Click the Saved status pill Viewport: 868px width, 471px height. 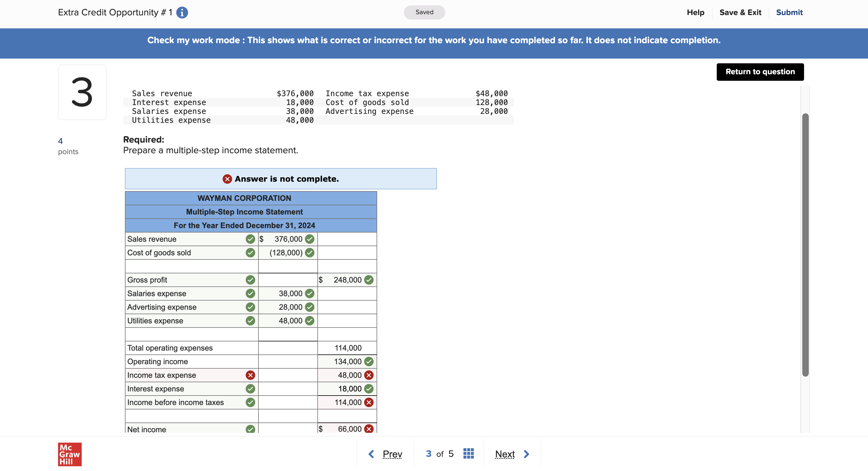424,12
